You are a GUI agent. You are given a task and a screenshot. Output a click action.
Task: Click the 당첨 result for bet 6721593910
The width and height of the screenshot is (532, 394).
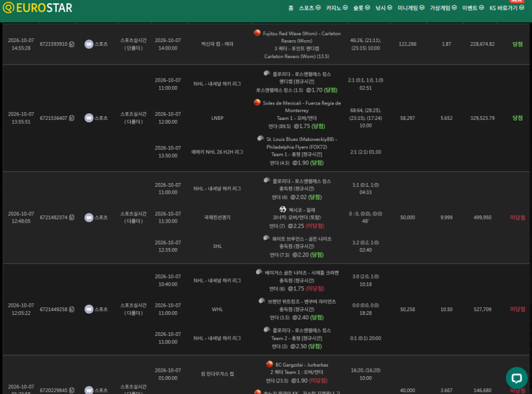517,44
